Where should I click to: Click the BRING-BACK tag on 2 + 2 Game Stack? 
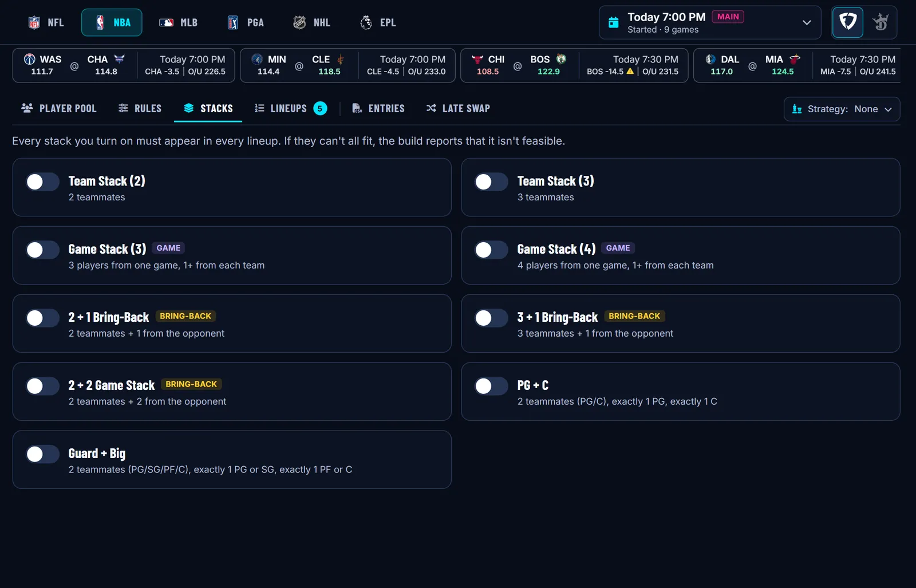click(x=191, y=384)
